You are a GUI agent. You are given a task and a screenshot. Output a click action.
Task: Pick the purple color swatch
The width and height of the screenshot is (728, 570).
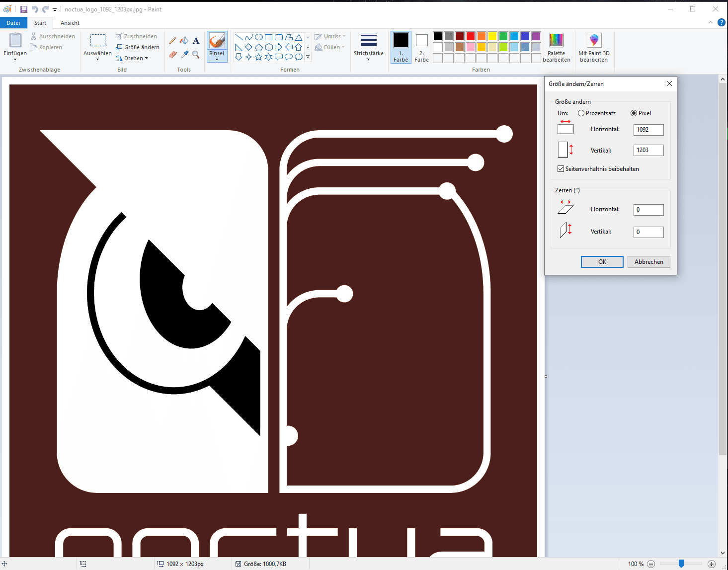tap(536, 36)
